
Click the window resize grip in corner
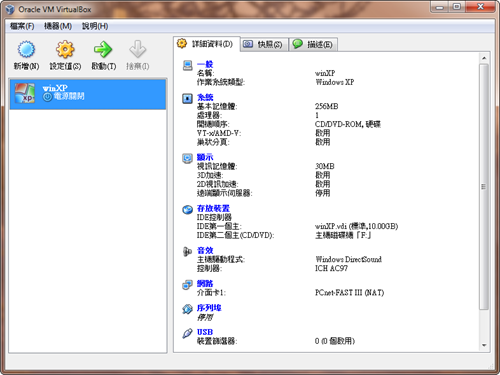(491, 366)
